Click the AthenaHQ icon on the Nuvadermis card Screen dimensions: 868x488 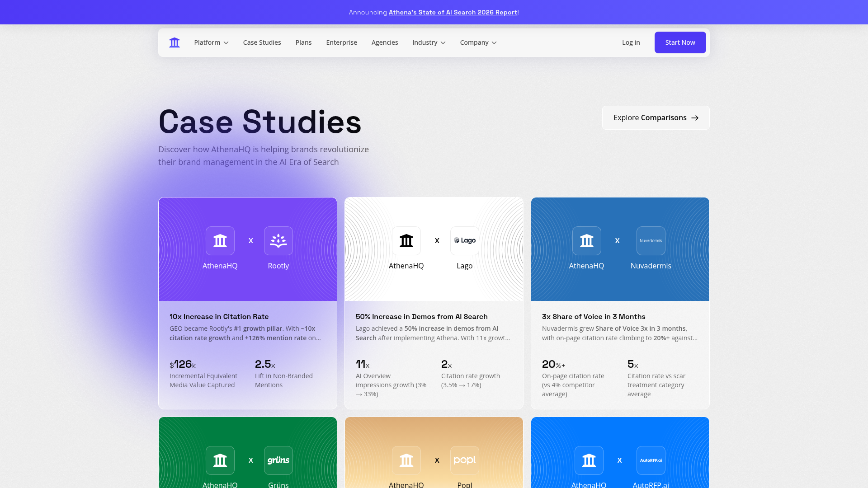[x=587, y=241]
